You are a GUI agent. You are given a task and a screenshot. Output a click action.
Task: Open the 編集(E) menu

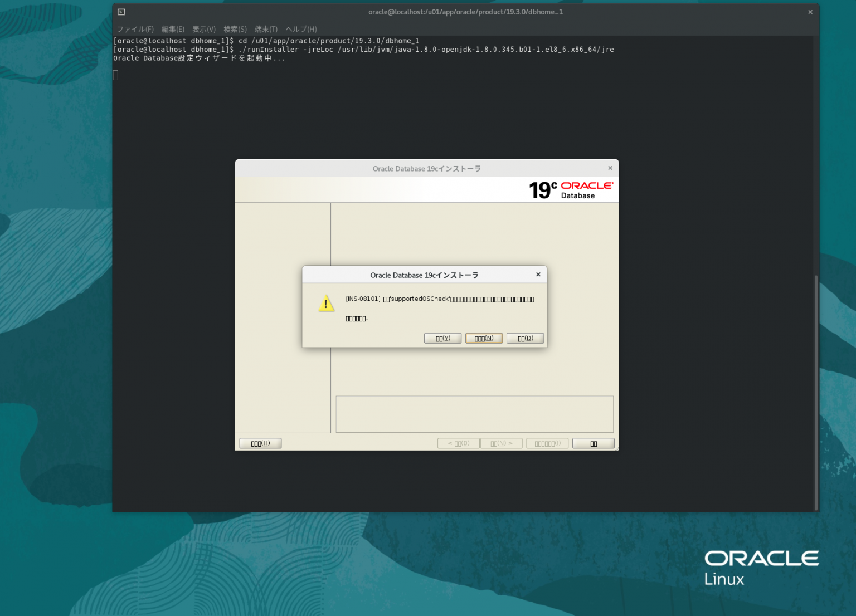pos(173,29)
